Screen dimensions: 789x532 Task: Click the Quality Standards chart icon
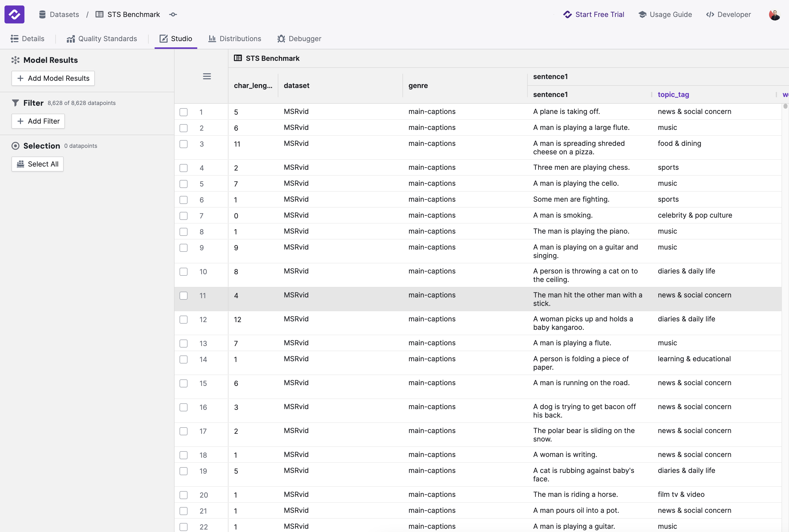(70, 39)
